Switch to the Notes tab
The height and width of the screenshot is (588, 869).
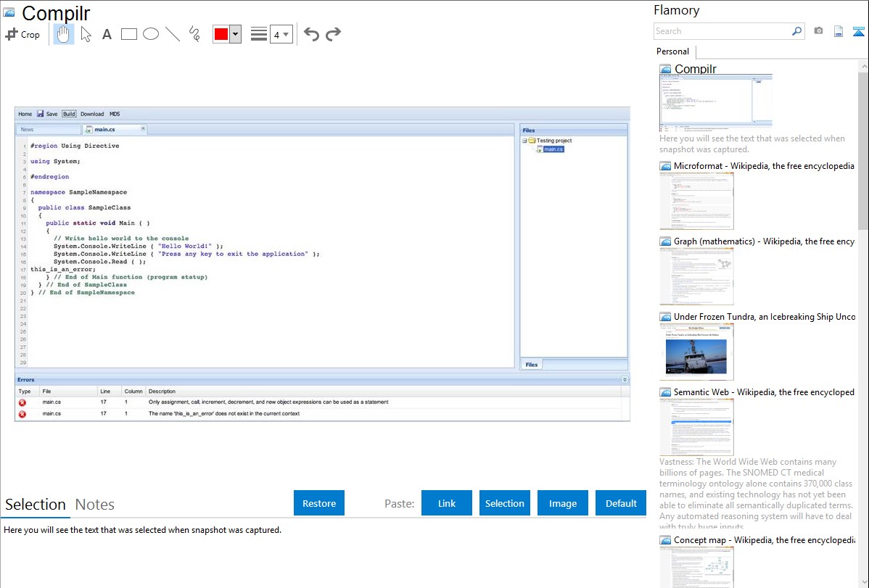pyautogui.click(x=95, y=505)
